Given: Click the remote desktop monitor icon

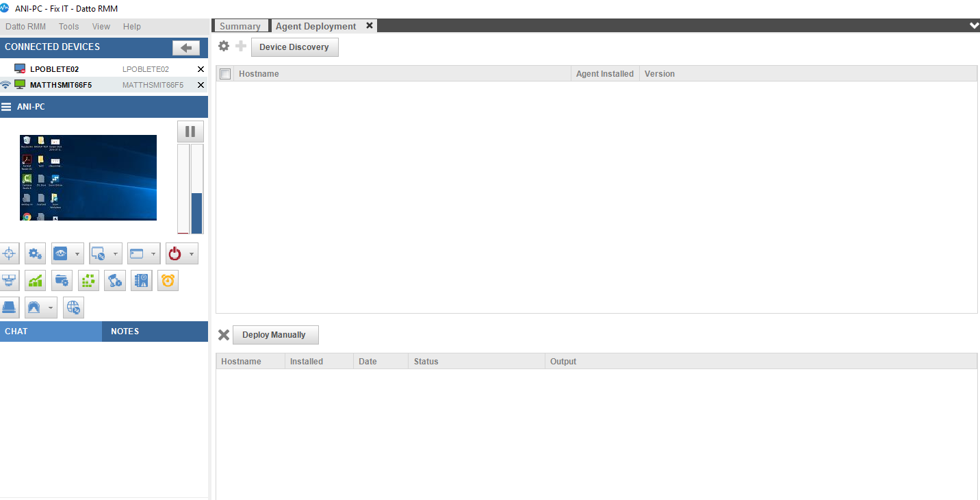Looking at the screenshot, I should 100,254.
